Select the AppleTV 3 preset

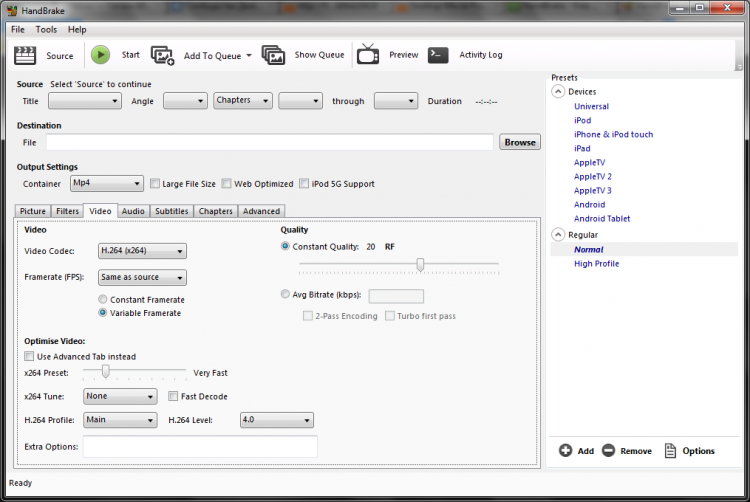tap(593, 190)
